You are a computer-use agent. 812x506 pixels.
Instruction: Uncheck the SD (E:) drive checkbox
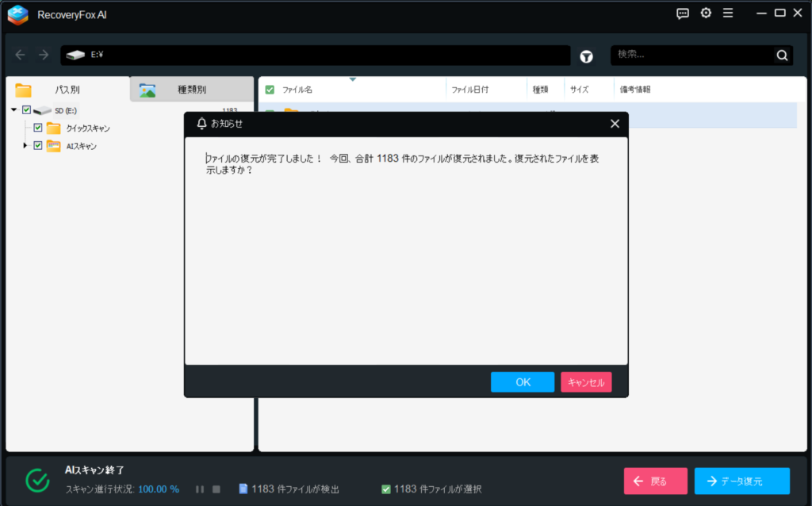click(27, 110)
